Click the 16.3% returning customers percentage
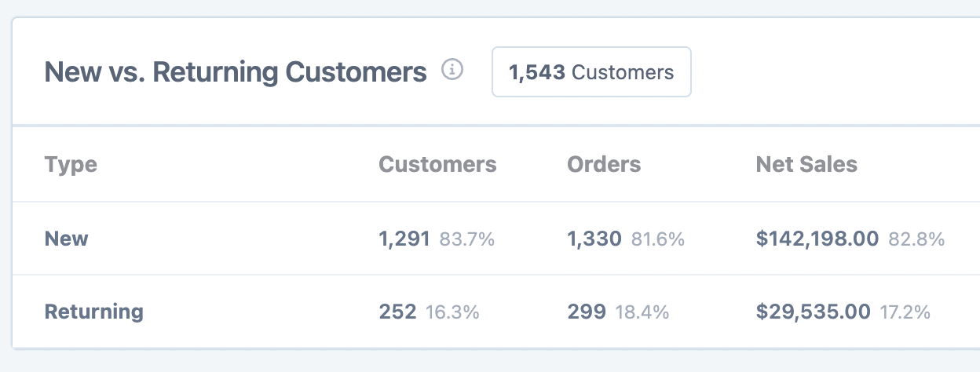This screenshot has width=980, height=372. (x=452, y=312)
